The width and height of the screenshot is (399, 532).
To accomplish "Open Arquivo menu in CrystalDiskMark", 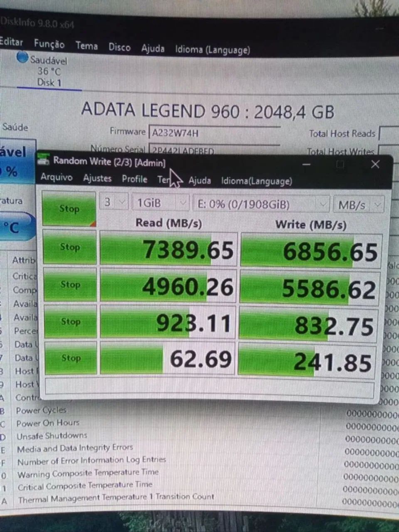I will tap(57, 177).
